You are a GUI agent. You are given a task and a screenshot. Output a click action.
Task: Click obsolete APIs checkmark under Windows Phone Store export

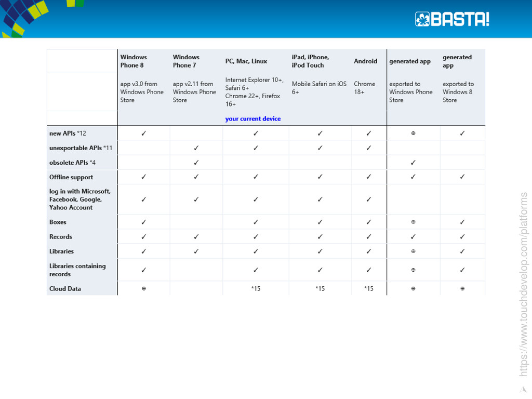[413, 163]
